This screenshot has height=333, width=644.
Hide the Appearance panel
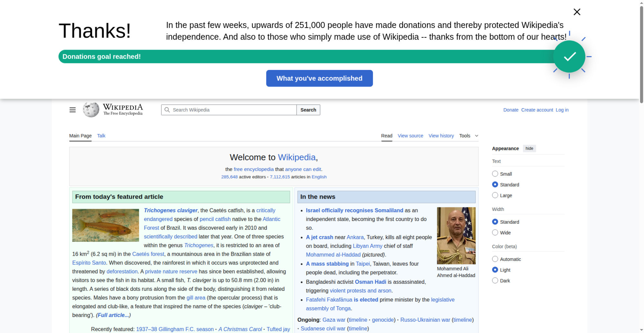pyautogui.click(x=529, y=148)
